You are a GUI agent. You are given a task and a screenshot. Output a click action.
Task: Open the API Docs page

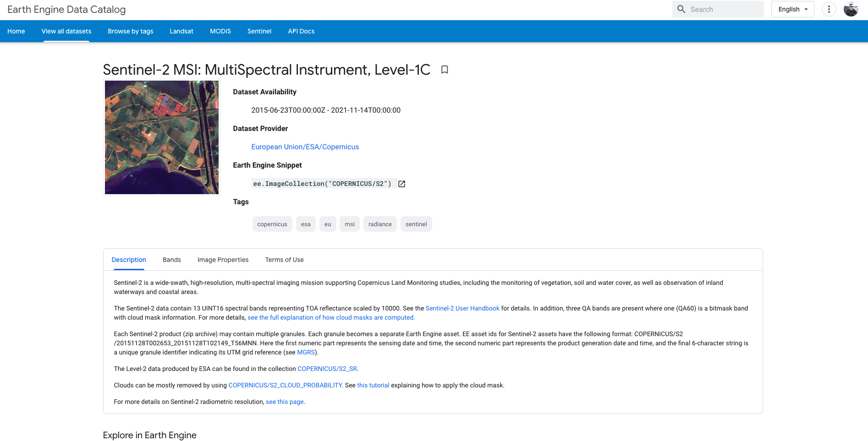(301, 31)
